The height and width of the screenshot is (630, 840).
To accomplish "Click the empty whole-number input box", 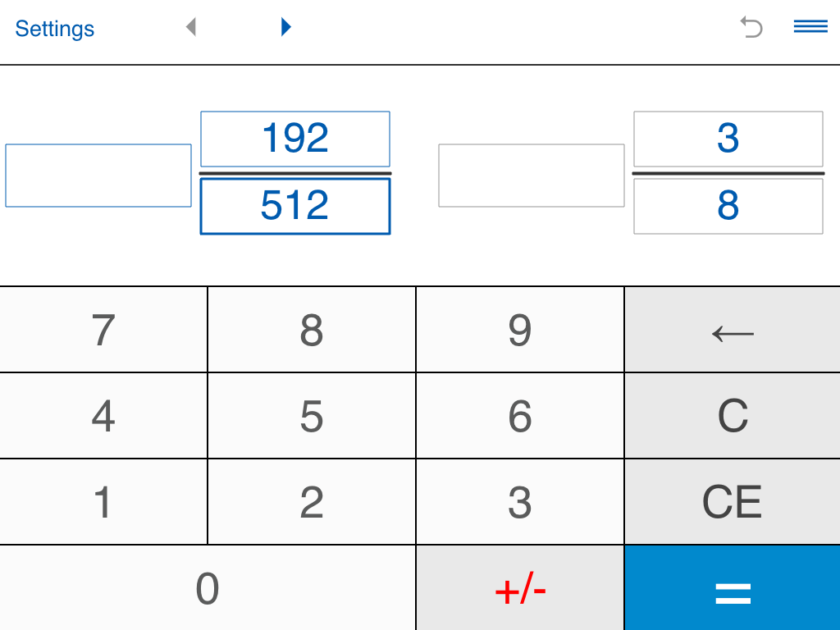I will click(98, 176).
